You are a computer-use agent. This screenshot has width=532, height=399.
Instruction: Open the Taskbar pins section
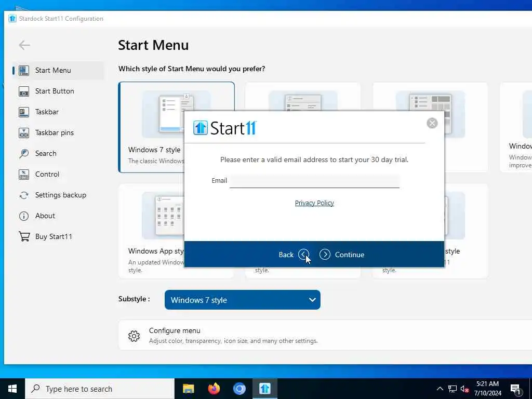[x=58, y=132]
